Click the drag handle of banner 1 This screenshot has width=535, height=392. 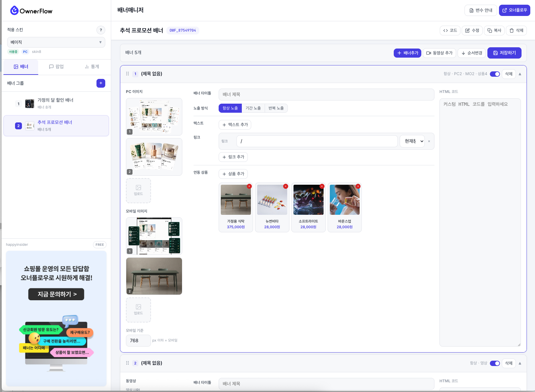click(127, 74)
